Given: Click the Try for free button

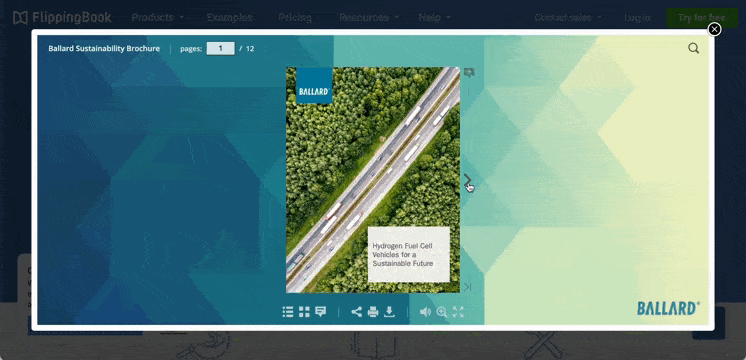Looking at the screenshot, I should click(x=702, y=18).
